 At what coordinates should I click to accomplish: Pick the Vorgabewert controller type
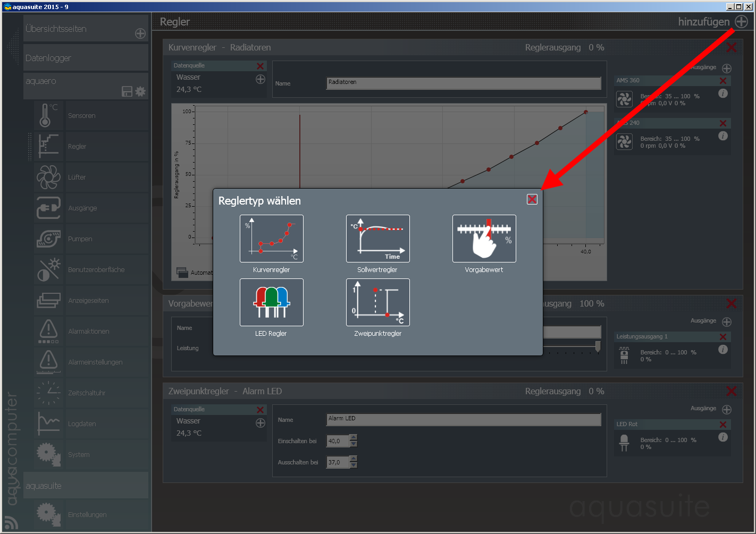(484, 239)
